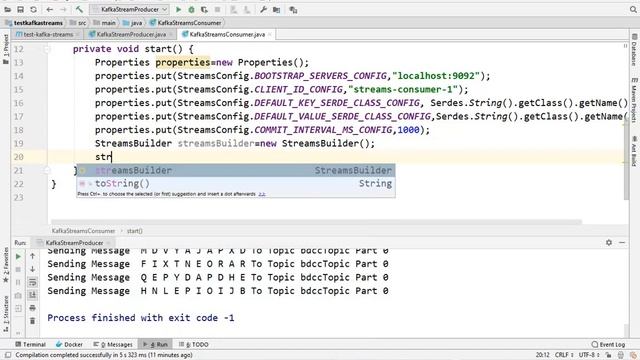Click the Search Everywhere magnifier icon

pos(633,9)
